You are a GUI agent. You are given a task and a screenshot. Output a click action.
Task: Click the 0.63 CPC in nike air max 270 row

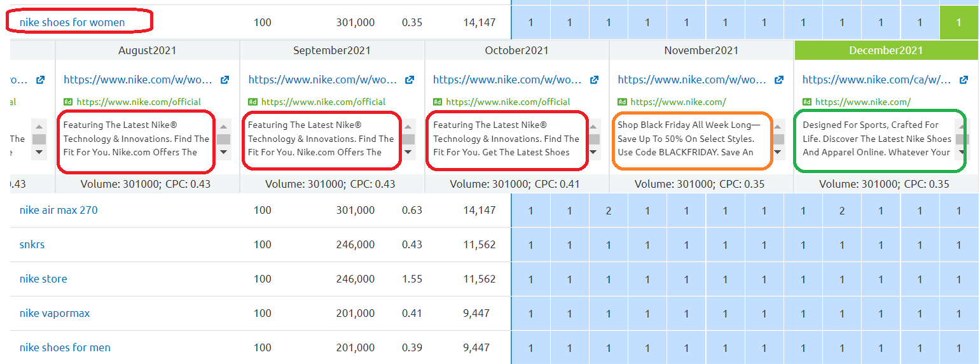412,210
